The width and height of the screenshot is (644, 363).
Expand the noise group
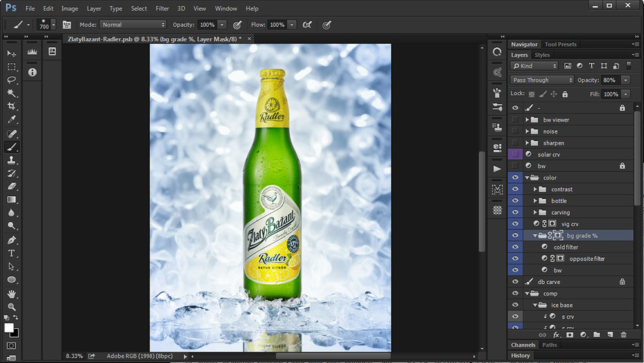[527, 131]
